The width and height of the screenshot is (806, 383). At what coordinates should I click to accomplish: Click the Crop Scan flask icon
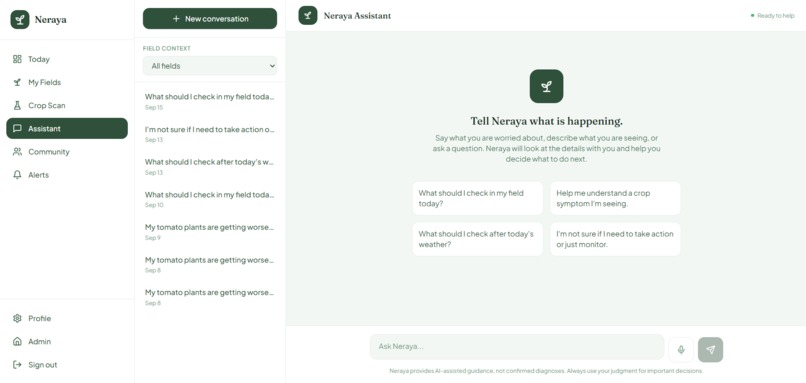point(17,105)
